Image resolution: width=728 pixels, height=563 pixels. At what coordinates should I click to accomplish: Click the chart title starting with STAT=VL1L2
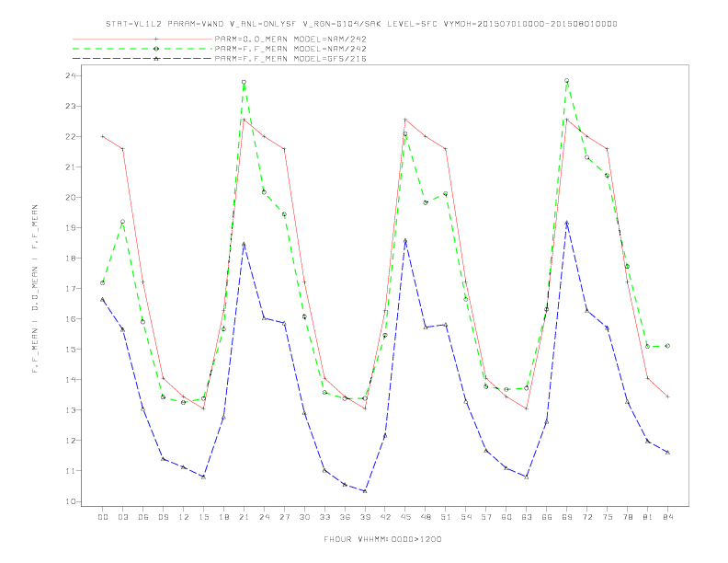coord(361,24)
